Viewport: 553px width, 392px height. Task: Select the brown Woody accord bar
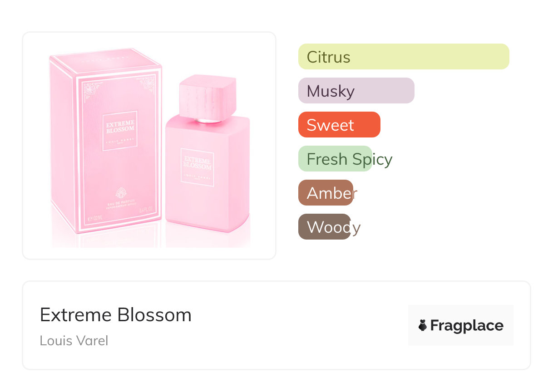(324, 227)
